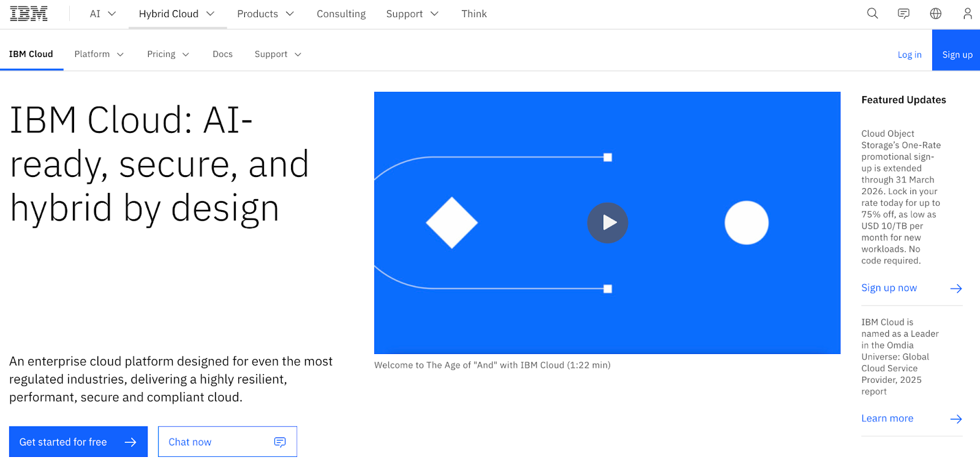
Task: Click the Cloud Object Storage One-Rate update text
Action: pyautogui.click(x=900, y=197)
